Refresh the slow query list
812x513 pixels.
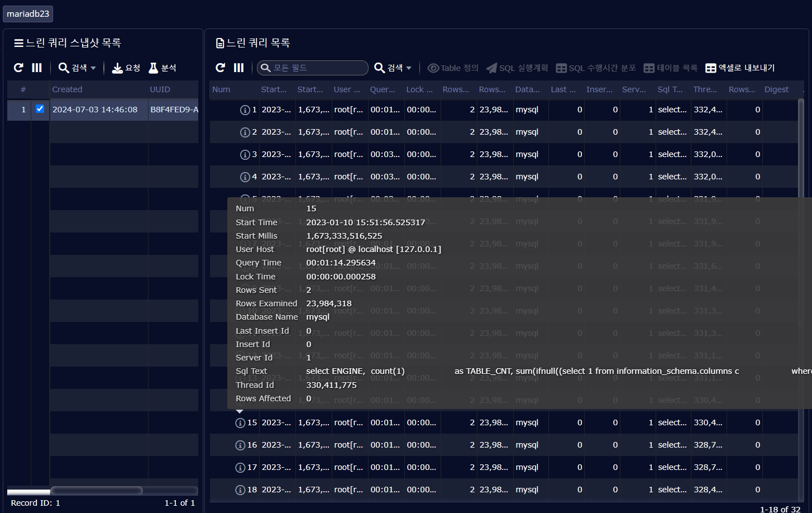pyautogui.click(x=221, y=68)
